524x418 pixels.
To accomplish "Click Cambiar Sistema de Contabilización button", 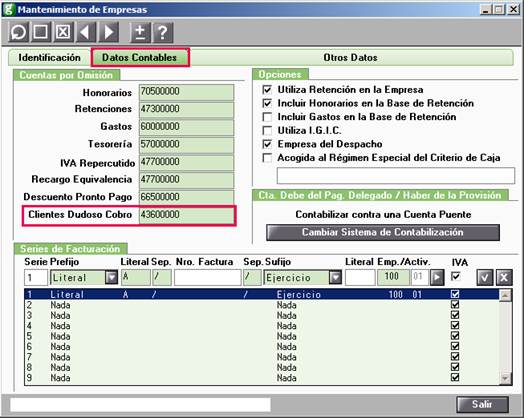I will (383, 232).
